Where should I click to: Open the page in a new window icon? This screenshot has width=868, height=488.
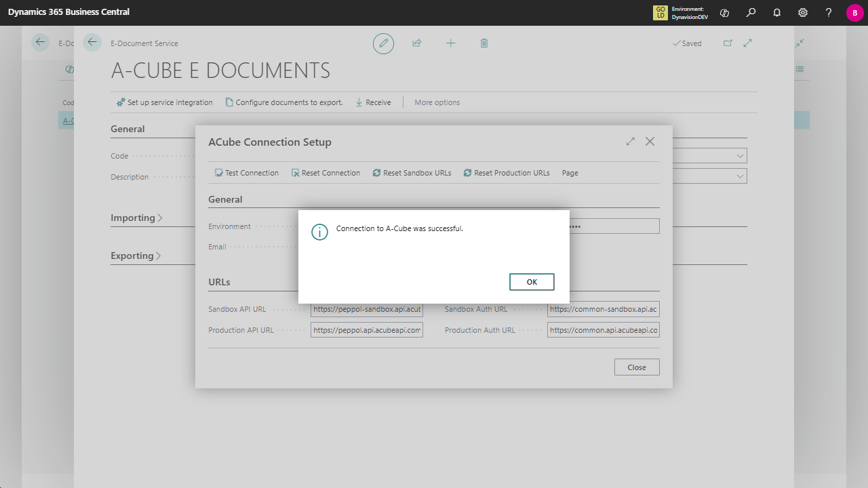728,43
